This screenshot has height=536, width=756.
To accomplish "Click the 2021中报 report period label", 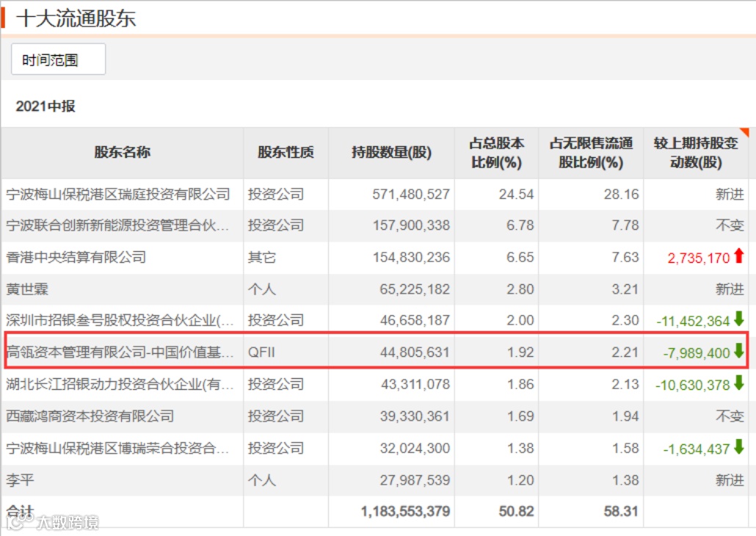I will click(46, 106).
